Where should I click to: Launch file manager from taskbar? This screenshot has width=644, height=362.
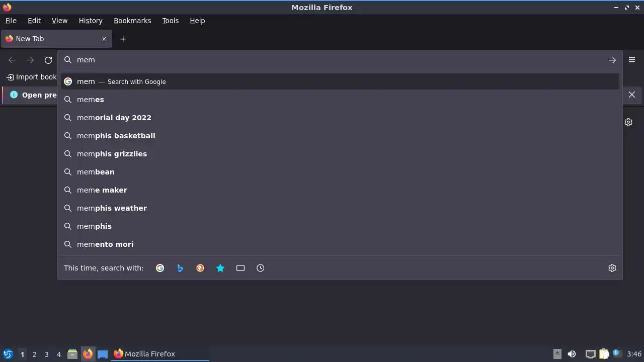tap(72, 354)
